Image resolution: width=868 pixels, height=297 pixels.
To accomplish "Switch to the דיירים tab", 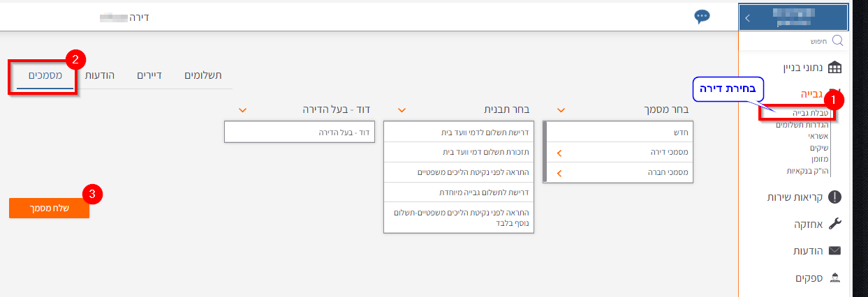I will (149, 75).
